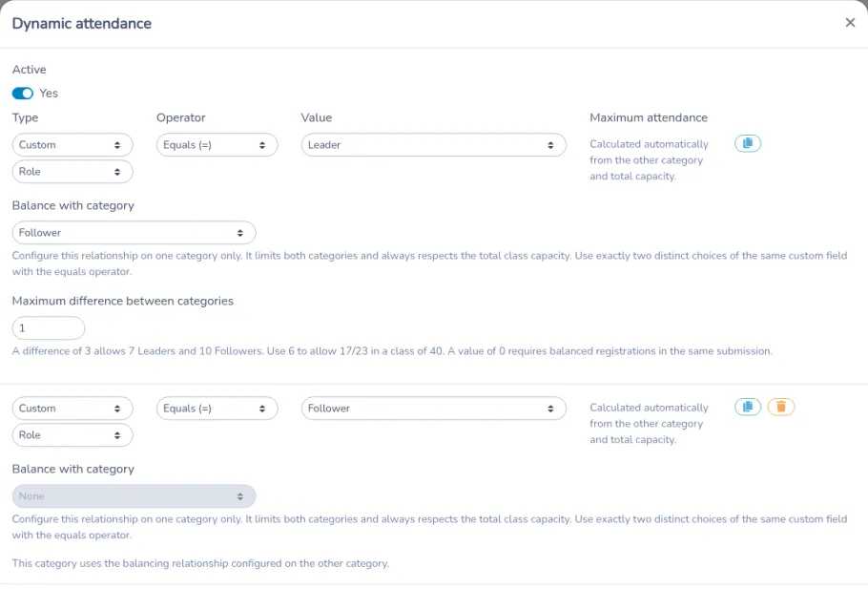The width and height of the screenshot is (868, 589).
Task: Copy the Follower category rule
Action: click(x=747, y=408)
